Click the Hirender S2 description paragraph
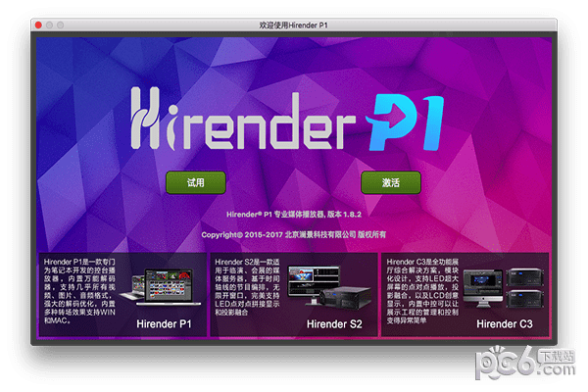Viewport: 588px width, 392px height. (247, 287)
